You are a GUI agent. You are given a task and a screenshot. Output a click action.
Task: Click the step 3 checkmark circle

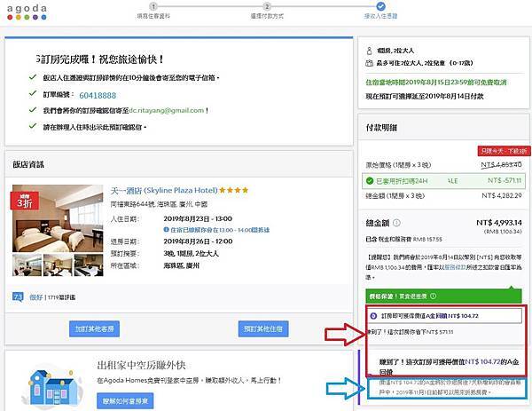(380, 6)
